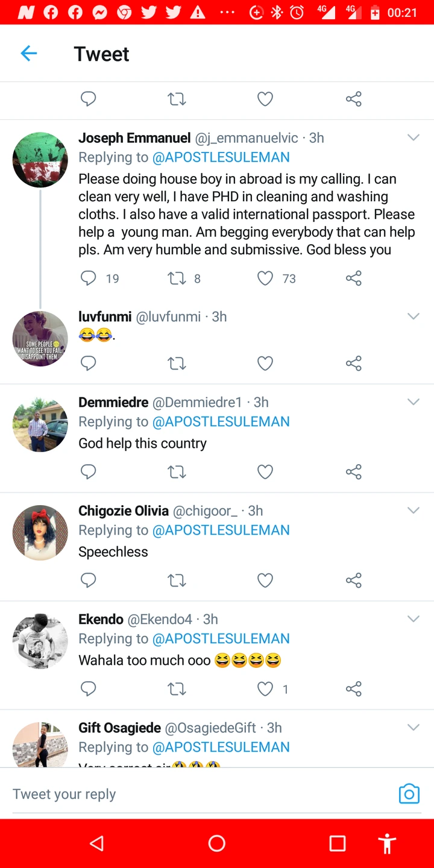Retweet Joseph Emmanuel's tweet
The width and height of the screenshot is (434, 868).
coord(177,278)
